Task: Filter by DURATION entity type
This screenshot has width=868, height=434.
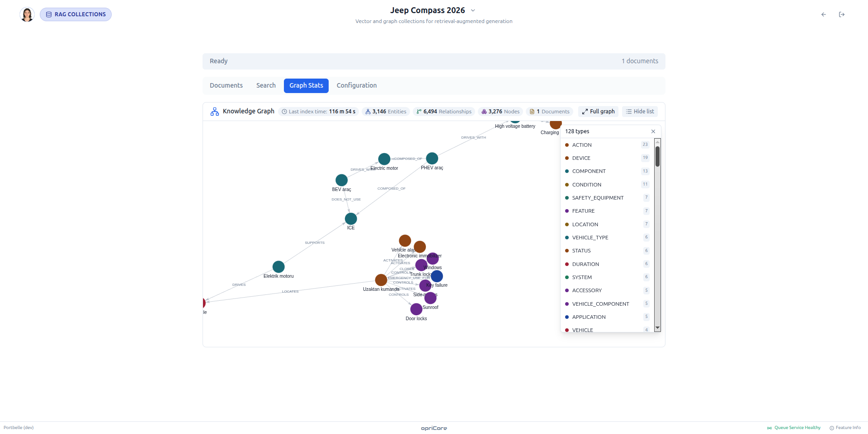Action: [x=607, y=264]
